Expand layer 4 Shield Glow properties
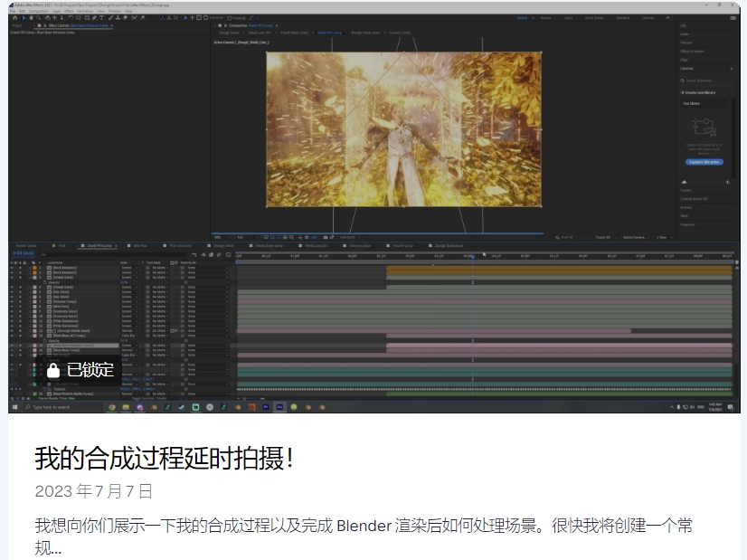The image size is (747, 560). tap(31, 288)
